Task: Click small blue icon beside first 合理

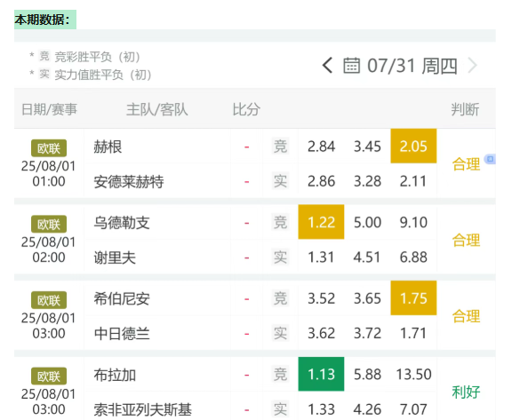Action: pos(490,159)
